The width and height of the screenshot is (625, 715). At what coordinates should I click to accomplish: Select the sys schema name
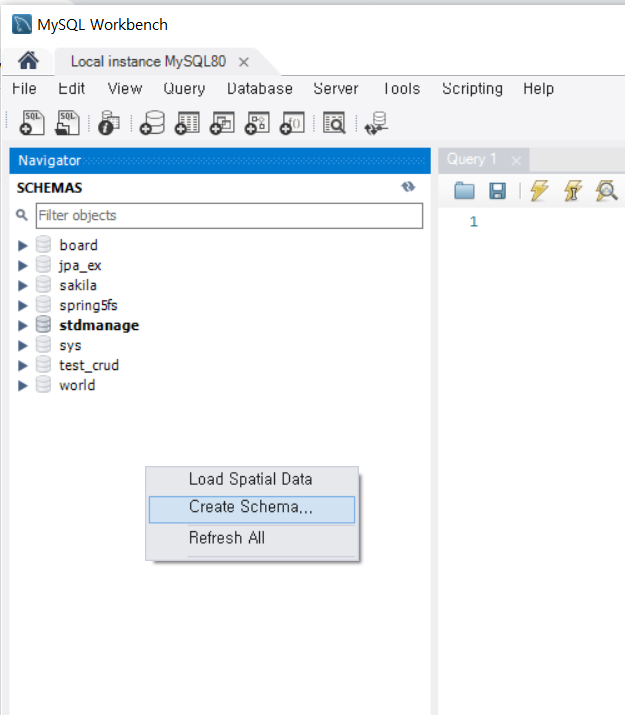(x=70, y=346)
